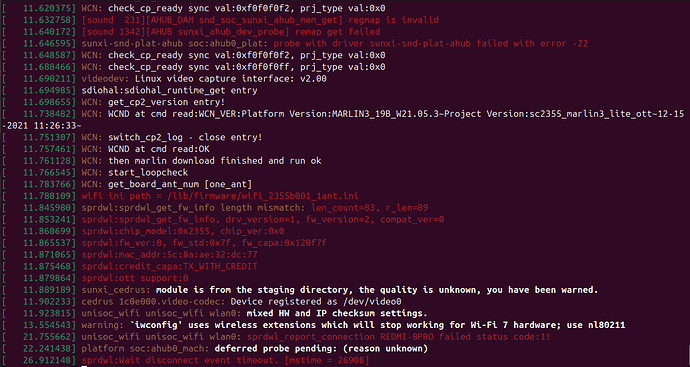Click 'then marlin download finished and run ok'

point(215,161)
